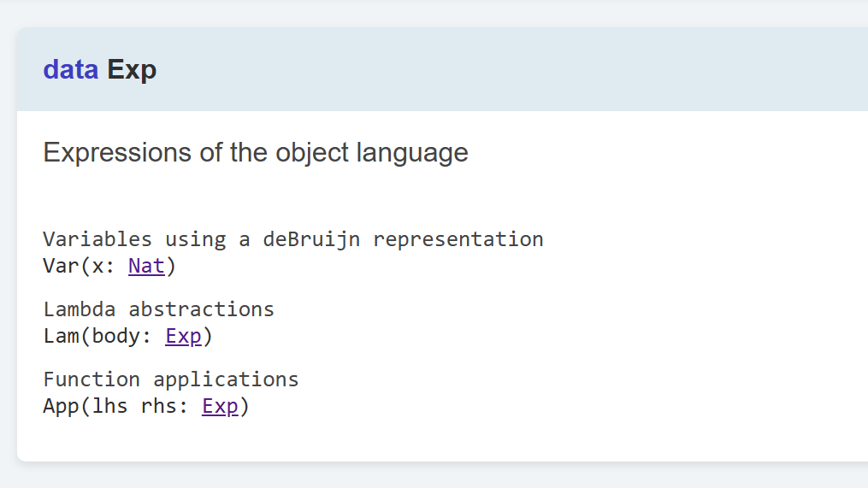Open the Nat type link

146,266
